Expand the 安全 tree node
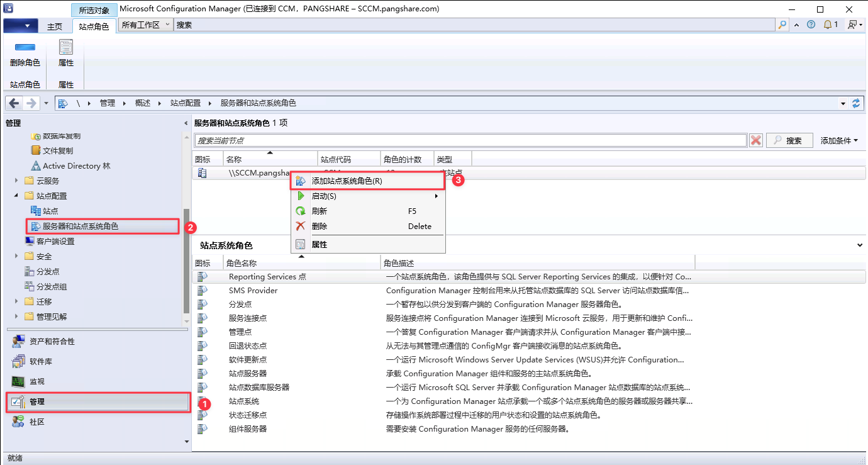Image resolution: width=868 pixels, height=465 pixels. (16, 256)
